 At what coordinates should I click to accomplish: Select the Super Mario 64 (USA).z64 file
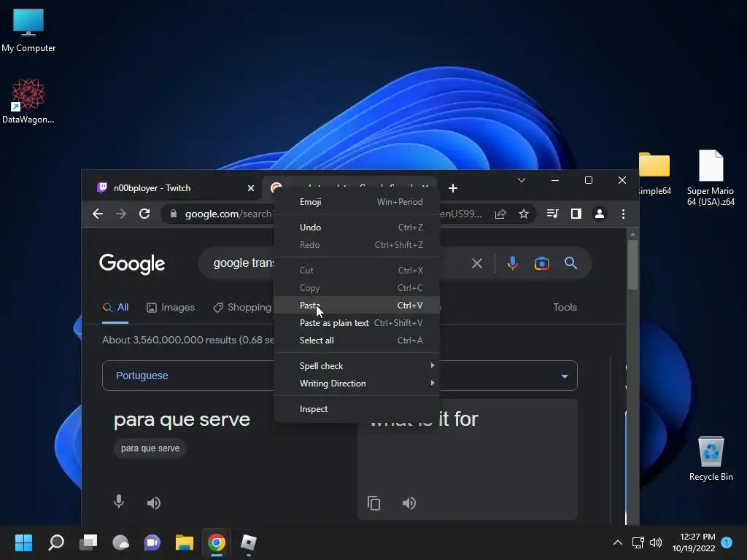(x=711, y=178)
